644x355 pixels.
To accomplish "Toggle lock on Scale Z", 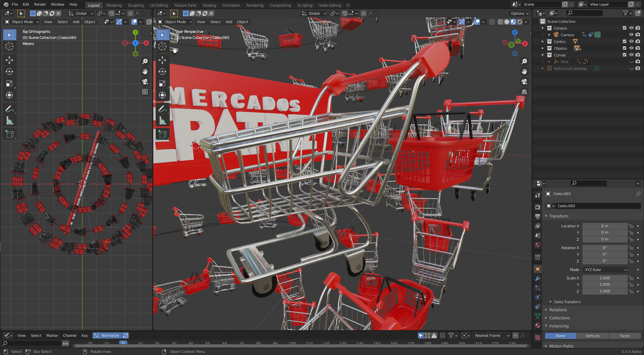I will pos(631,291).
